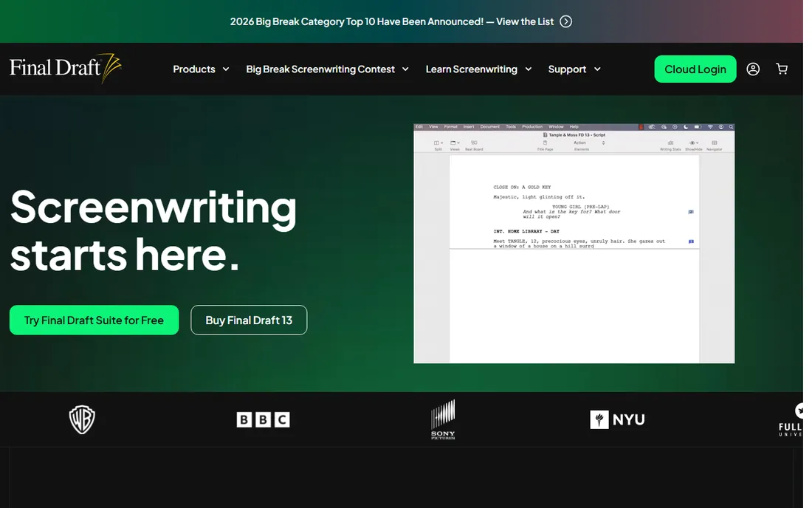Click the ScriptNote flag beside 'Meet TANGLE'
Image resolution: width=812 pixels, height=508 pixels.
[691, 241]
